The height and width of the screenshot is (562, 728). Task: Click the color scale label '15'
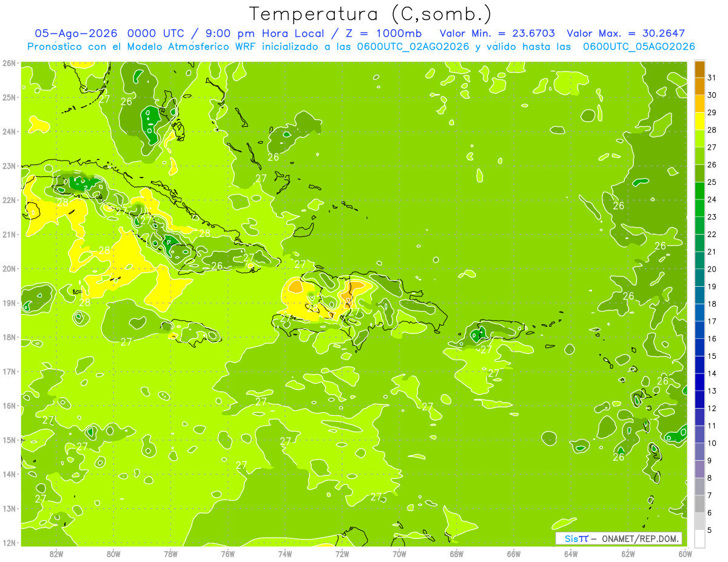click(x=712, y=356)
